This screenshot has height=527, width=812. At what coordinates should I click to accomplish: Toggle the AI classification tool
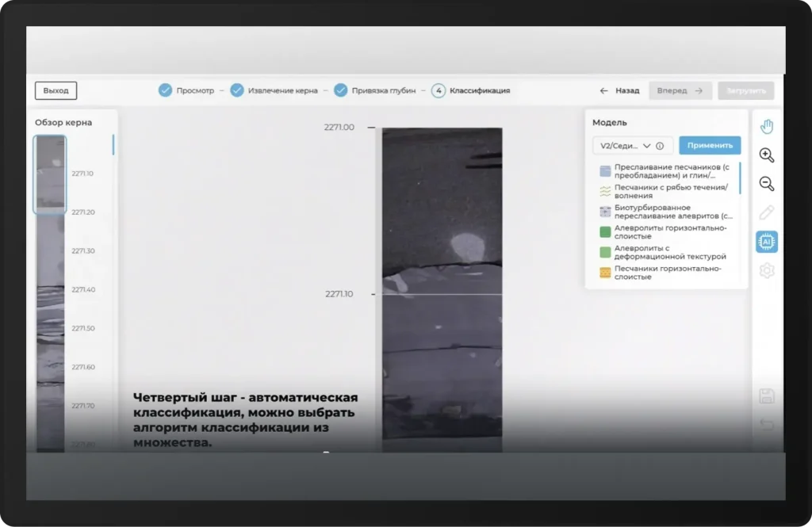[x=766, y=242]
